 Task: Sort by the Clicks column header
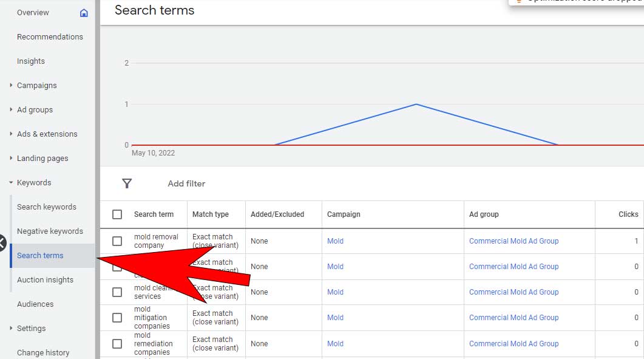coord(628,214)
